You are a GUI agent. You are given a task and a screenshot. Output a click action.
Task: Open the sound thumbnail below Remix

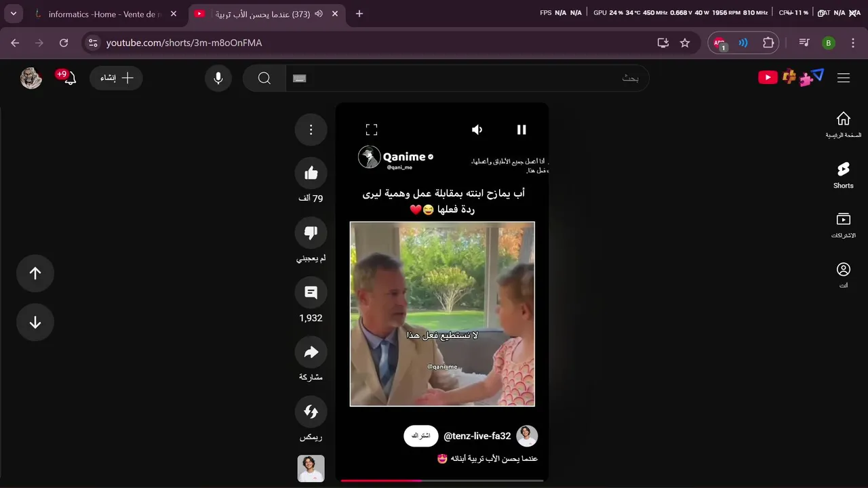(x=311, y=468)
